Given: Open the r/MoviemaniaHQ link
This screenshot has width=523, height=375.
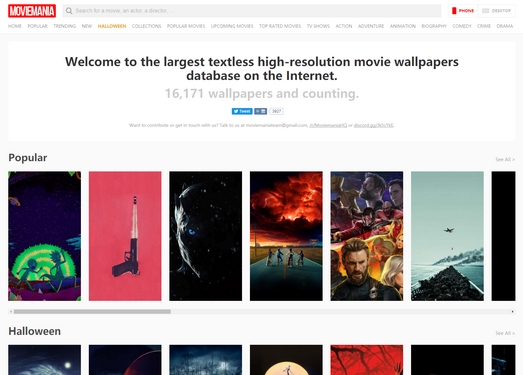Looking at the screenshot, I should 328,125.
